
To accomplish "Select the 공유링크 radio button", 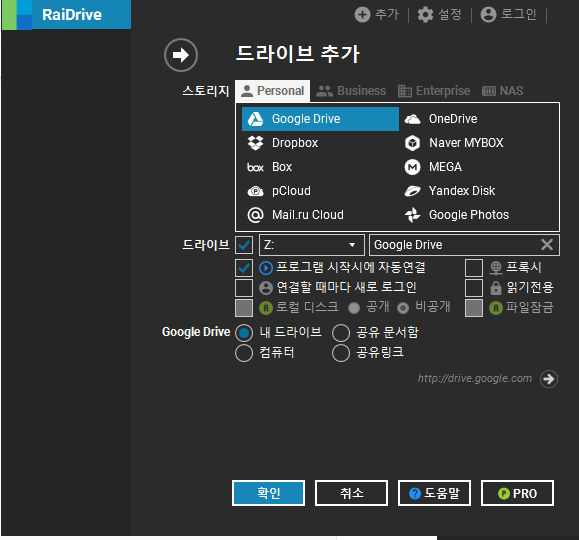I will (x=341, y=353).
